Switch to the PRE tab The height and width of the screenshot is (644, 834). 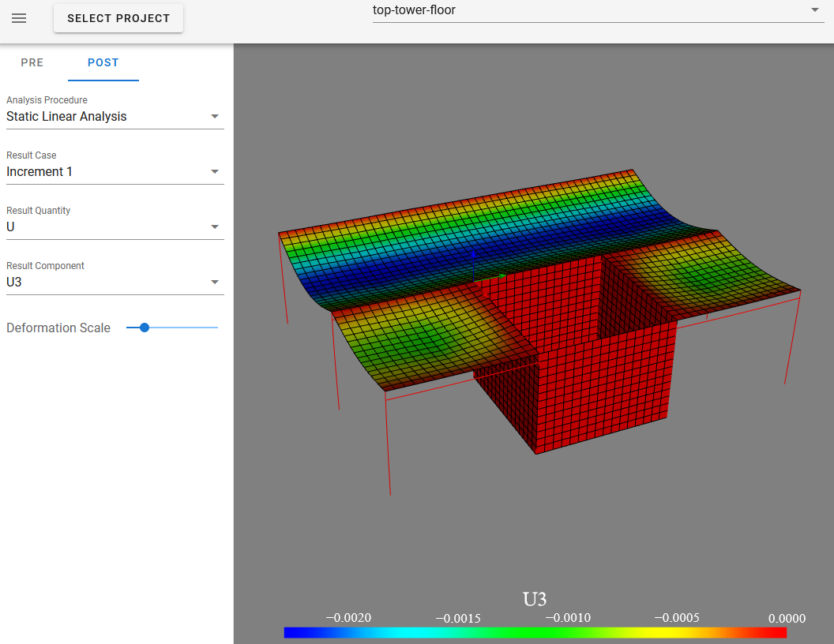point(32,63)
